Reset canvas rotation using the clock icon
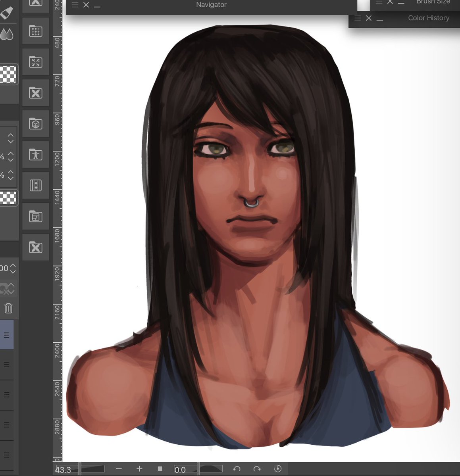460x476 pixels. 277,469
